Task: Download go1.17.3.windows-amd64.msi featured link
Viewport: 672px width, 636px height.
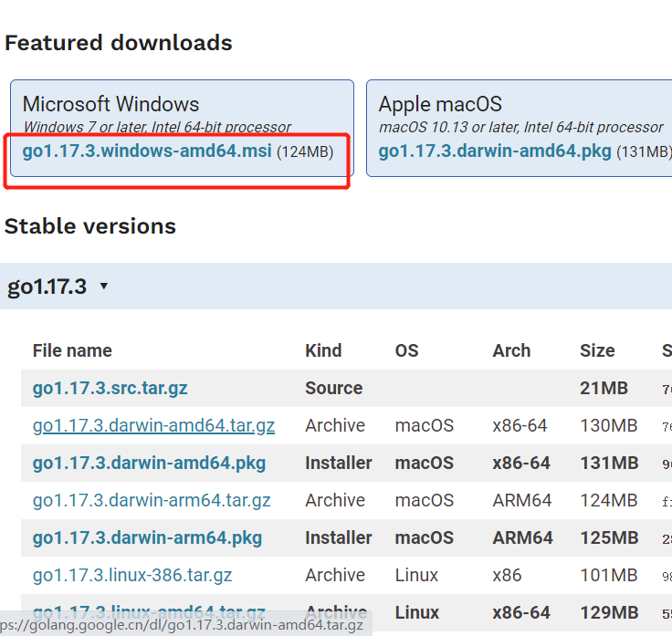Action: point(147,151)
